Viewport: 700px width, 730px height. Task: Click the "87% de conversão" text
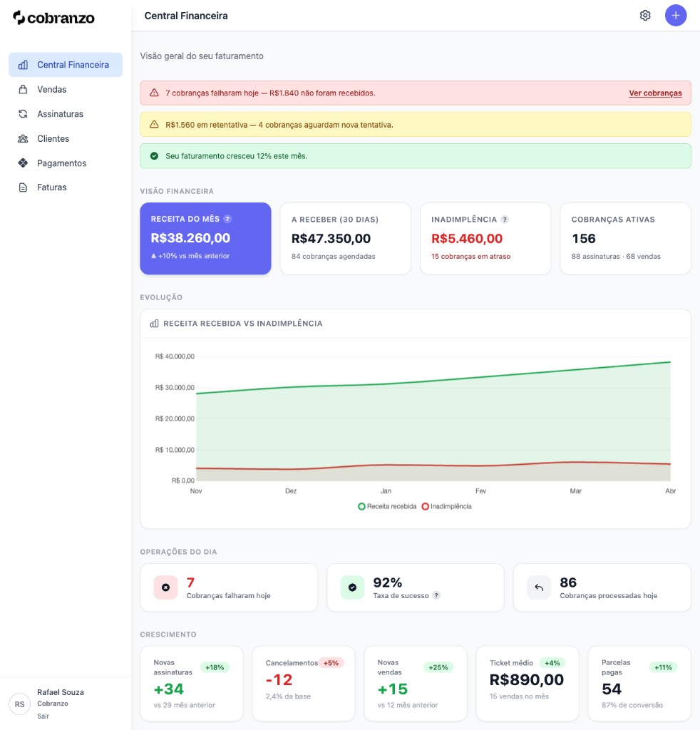(x=632, y=705)
